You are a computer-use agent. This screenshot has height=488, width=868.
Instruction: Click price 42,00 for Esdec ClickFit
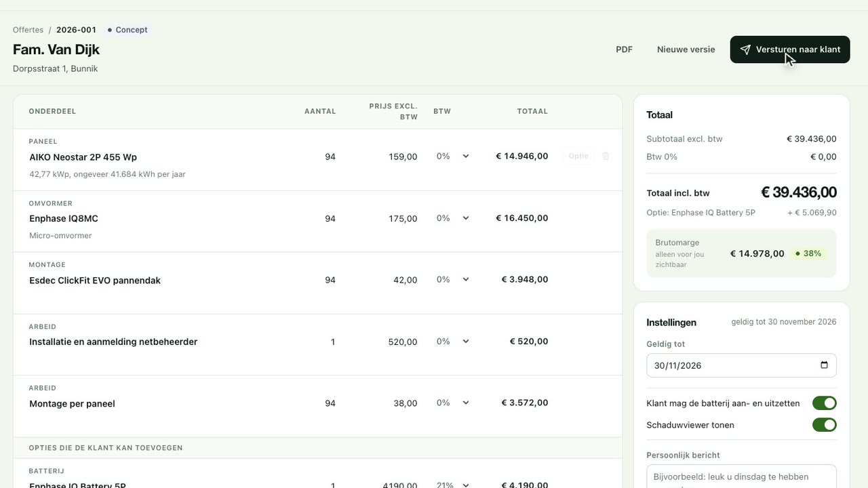pos(406,280)
